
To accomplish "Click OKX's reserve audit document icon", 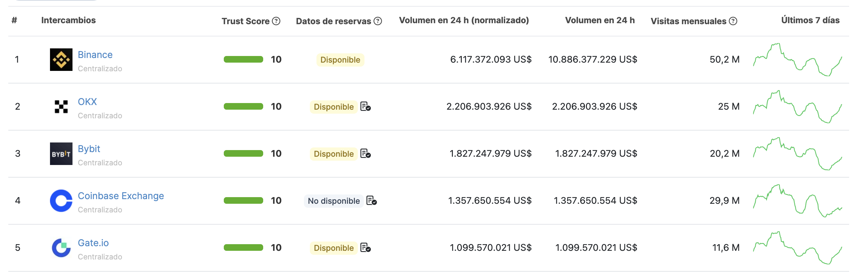I will [365, 106].
